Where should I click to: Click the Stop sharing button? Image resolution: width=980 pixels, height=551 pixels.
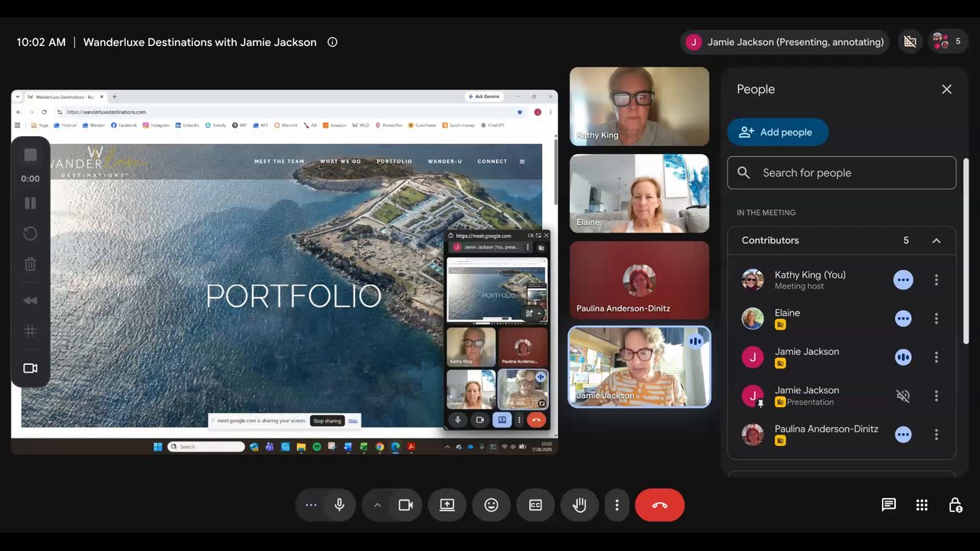tap(327, 421)
